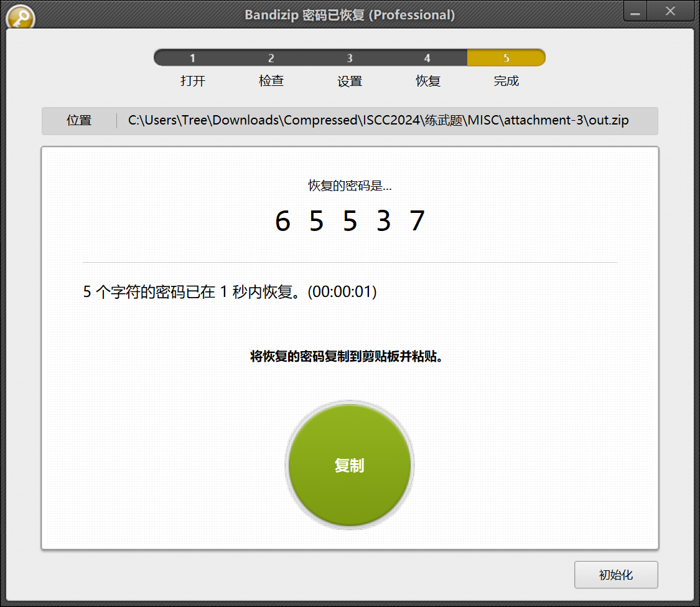Click the 恢复 step label
Viewport: 700px width, 607px height.
tap(428, 82)
